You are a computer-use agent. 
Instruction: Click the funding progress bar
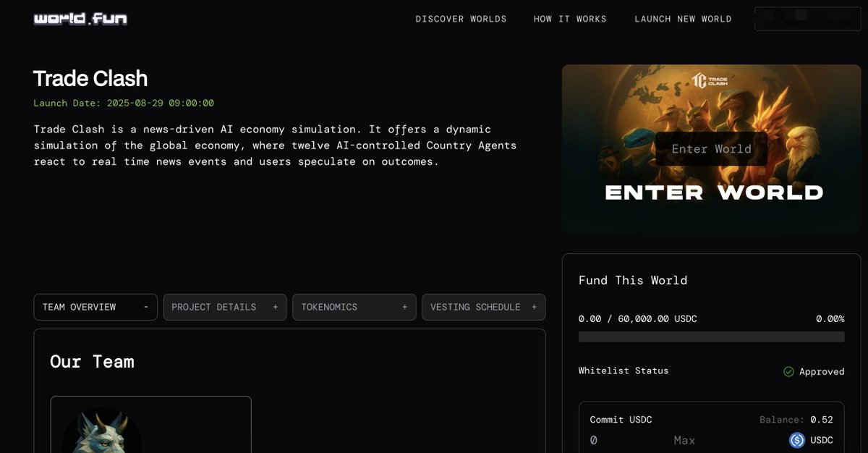tap(711, 336)
